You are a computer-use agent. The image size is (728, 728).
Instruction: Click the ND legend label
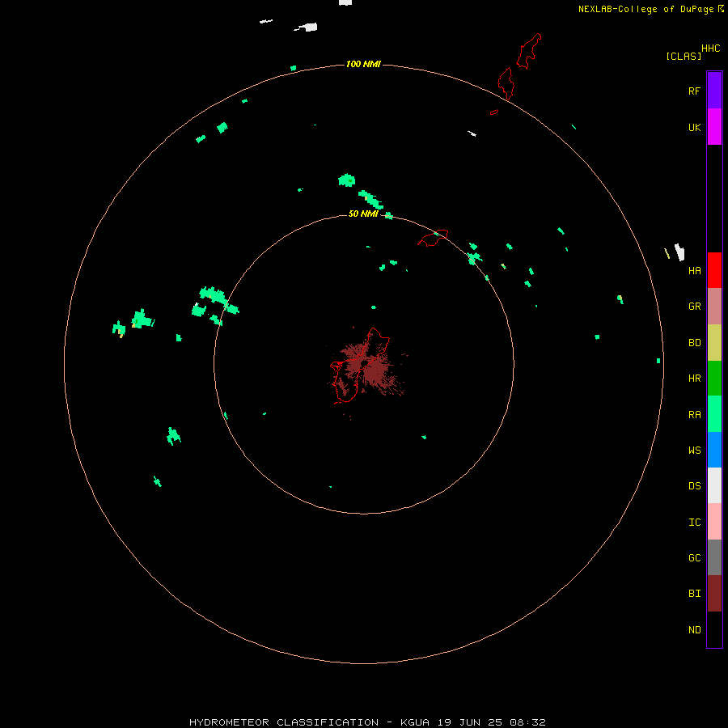coord(695,629)
